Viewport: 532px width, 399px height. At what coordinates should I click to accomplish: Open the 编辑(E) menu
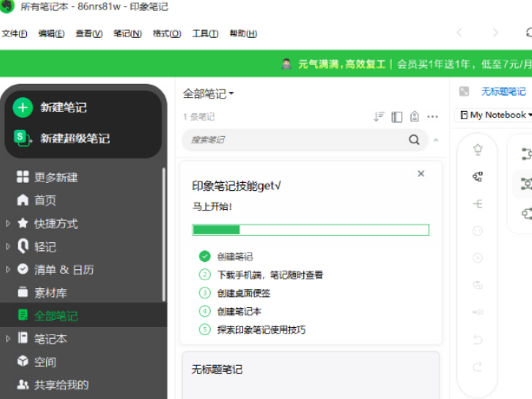51,33
